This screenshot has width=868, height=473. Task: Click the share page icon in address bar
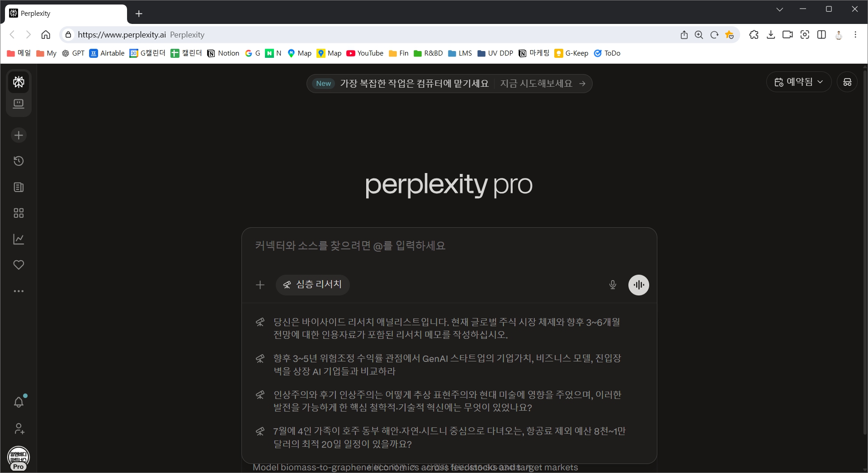[684, 35]
